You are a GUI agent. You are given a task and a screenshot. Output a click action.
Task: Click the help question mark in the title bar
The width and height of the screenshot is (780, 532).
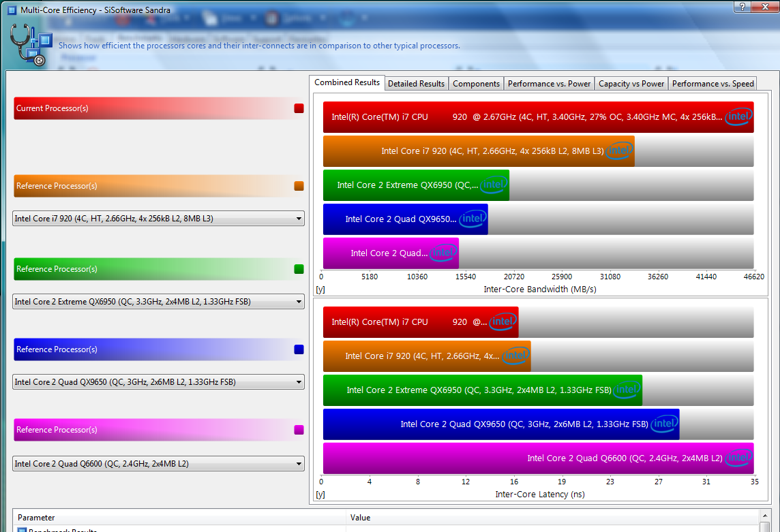coord(742,7)
